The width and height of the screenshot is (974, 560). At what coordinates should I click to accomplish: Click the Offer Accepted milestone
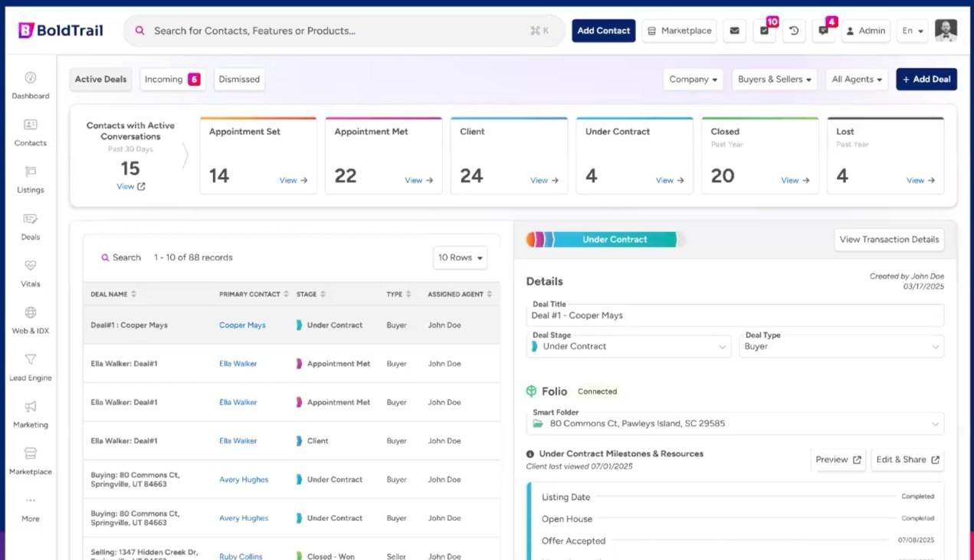(x=573, y=541)
